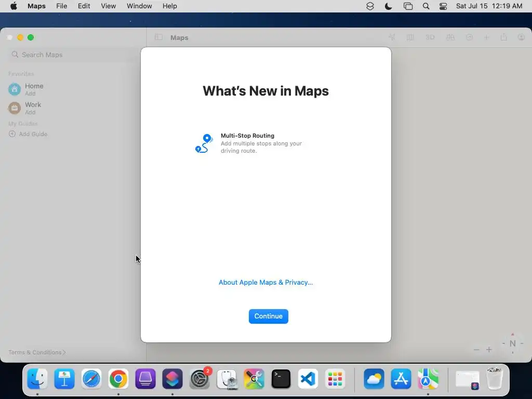Image resolution: width=532 pixels, height=399 pixels.
Task: Click the Continue button
Action: (x=269, y=316)
